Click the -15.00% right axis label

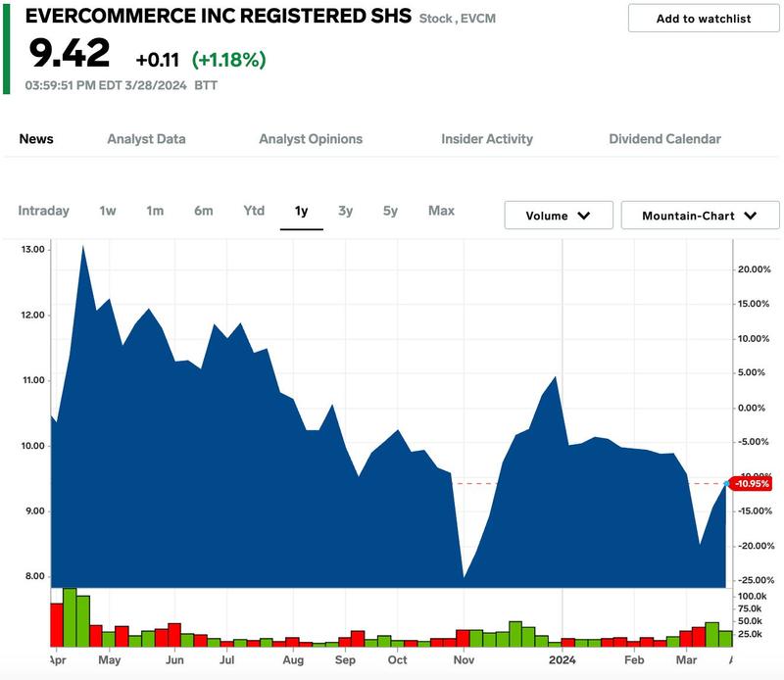(x=755, y=510)
